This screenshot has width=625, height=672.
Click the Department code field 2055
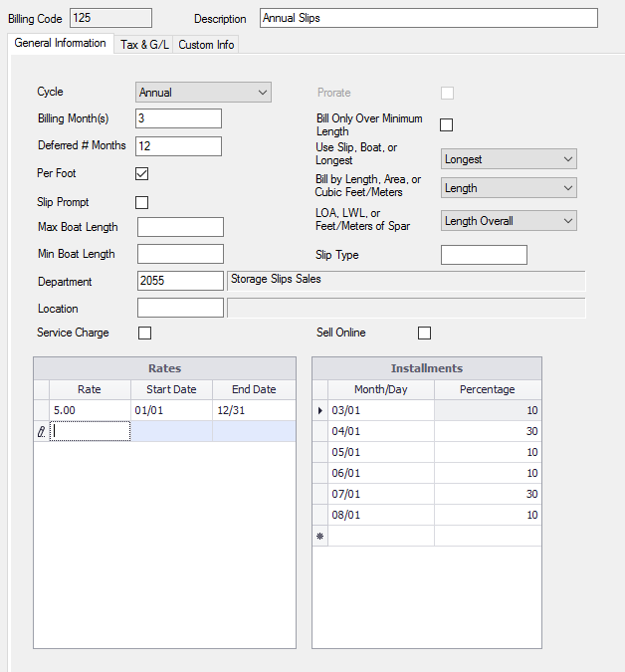[x=180, y=281]
